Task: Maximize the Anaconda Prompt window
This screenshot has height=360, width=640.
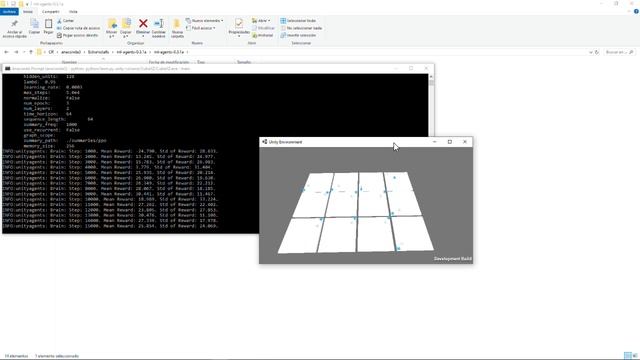Action: (x=411, y=68)
